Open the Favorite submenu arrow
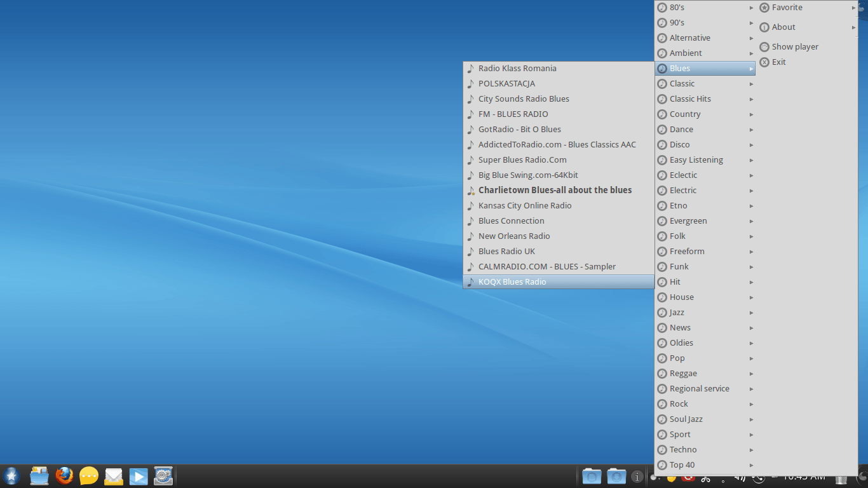Image resolution: width=868 pixels, height=488 pixels. pos(855,7)
